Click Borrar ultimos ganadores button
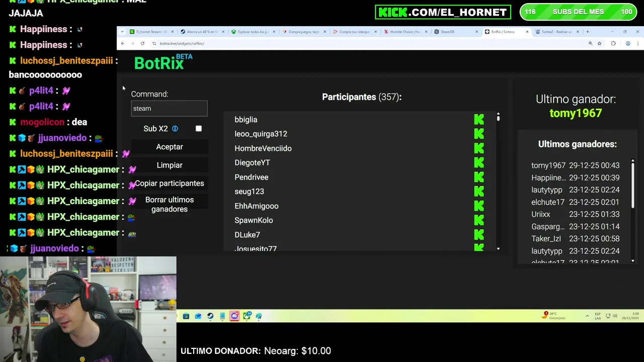This screenshot has height=362, width=644. coord(170,204)
